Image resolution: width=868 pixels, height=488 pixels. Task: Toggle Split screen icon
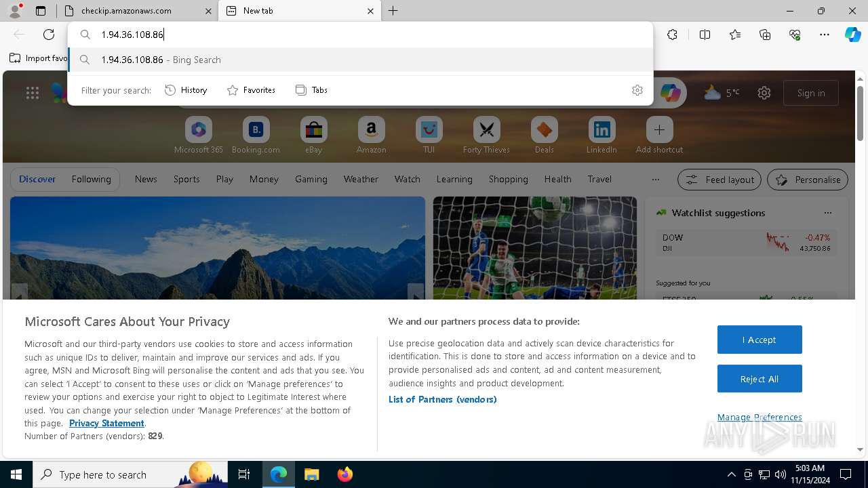pyautogui.click(x=705, y=35)
